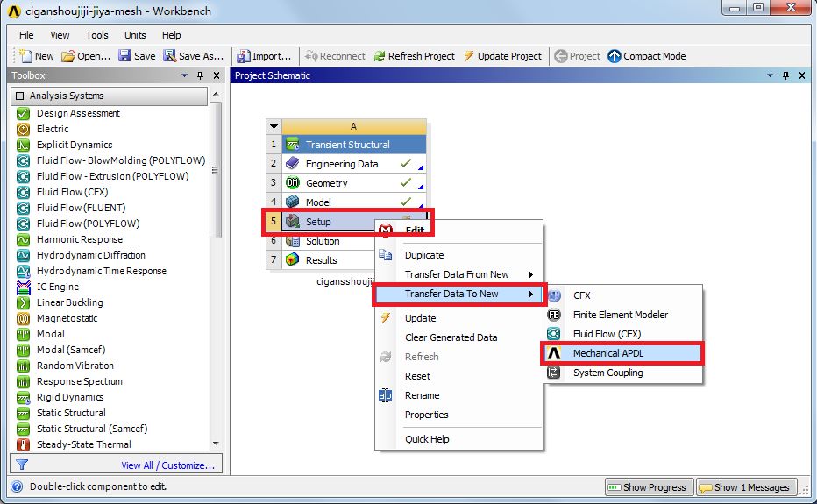
Task: Click Toolbox scrollbar down arrow
Action: coord(216,444)
